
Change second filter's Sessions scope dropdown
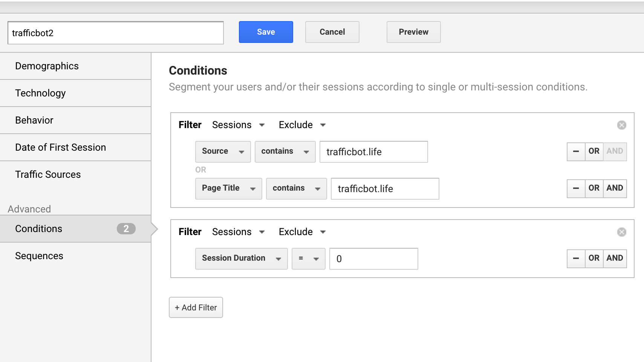tap(238, 232)
